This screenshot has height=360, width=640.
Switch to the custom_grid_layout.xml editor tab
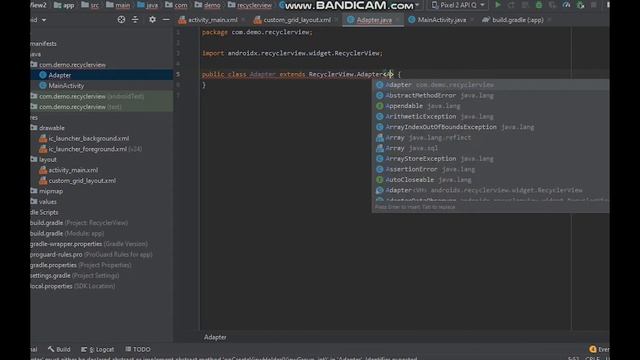(x=293, y=20)
